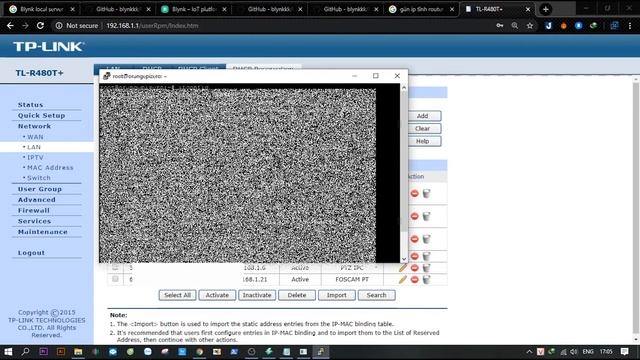Viewport: 640px width, 360px height.
Task: Expand the User Group sidebar section
Action: pyautogui.click(x=40, y=189)
